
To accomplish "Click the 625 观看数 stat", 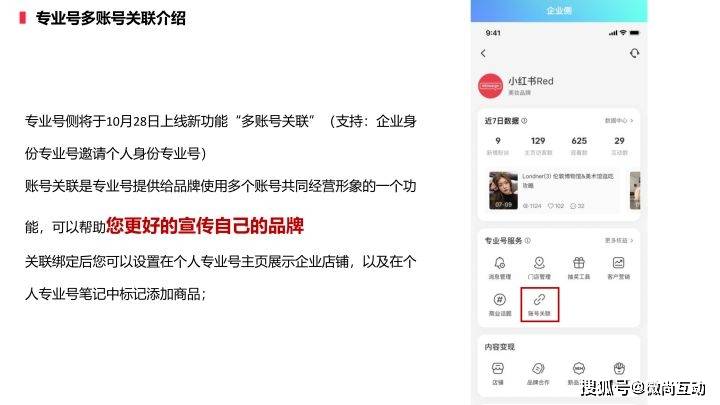I will (579, 146).
